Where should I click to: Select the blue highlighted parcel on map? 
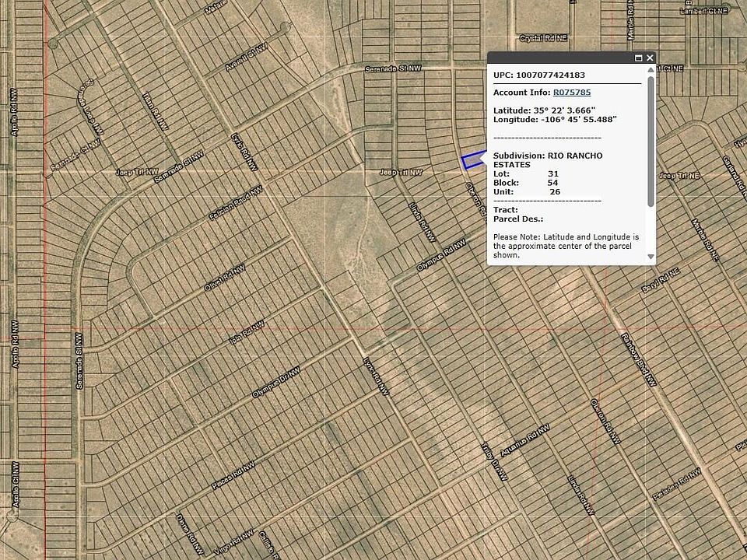pyautogui.click(x=473, y=160)
